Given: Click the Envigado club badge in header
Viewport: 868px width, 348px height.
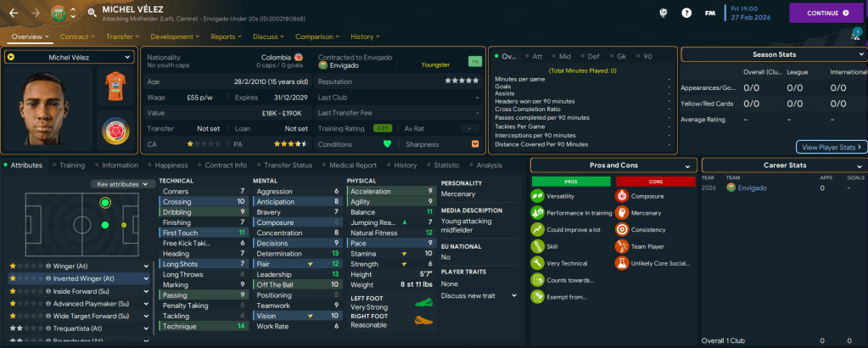Looking at the screenshot, I should (58, 13).
